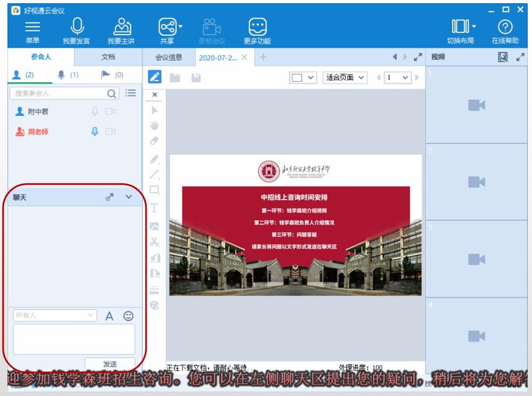This screenshot has height=396, width=532.
Task: Open chat font formatting A icon
Action: click(x=109, y=316)
